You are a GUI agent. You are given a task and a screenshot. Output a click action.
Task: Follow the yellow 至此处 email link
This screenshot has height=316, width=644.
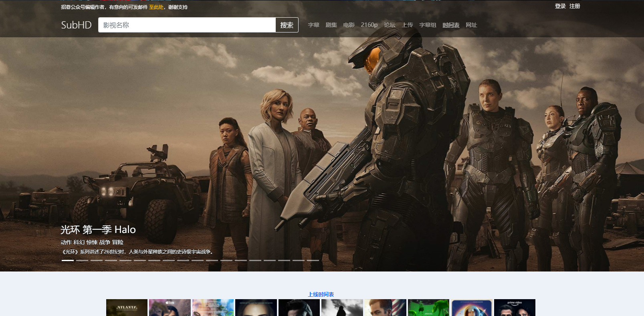pyautogui.click(x=156, y=7)
